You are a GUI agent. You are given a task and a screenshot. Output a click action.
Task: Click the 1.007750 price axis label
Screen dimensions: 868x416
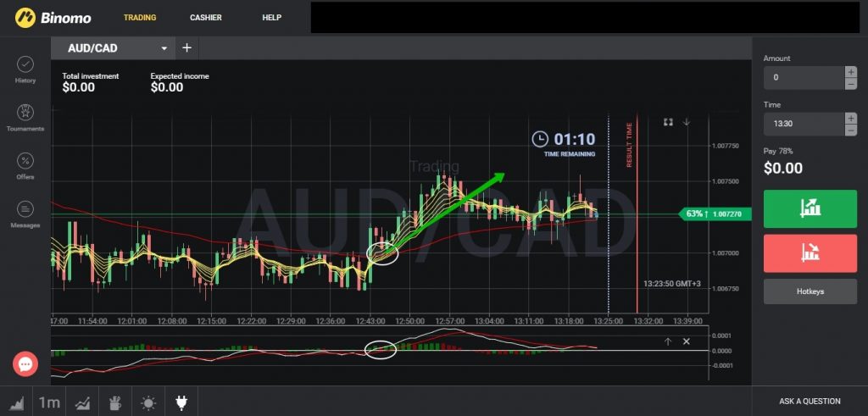(x=726, y=146)
